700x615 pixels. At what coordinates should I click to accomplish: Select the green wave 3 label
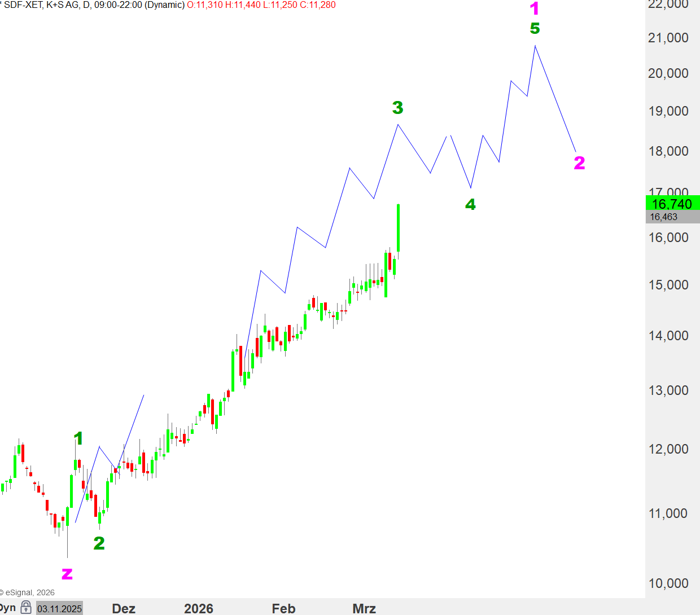coord(398,108)
